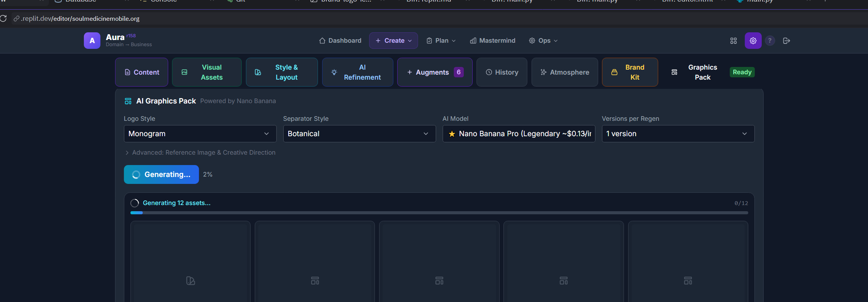Click the first asset placeholder thumbnail
Screen dimensions: 868x302
pyautogui.click(x=191, y=262)
